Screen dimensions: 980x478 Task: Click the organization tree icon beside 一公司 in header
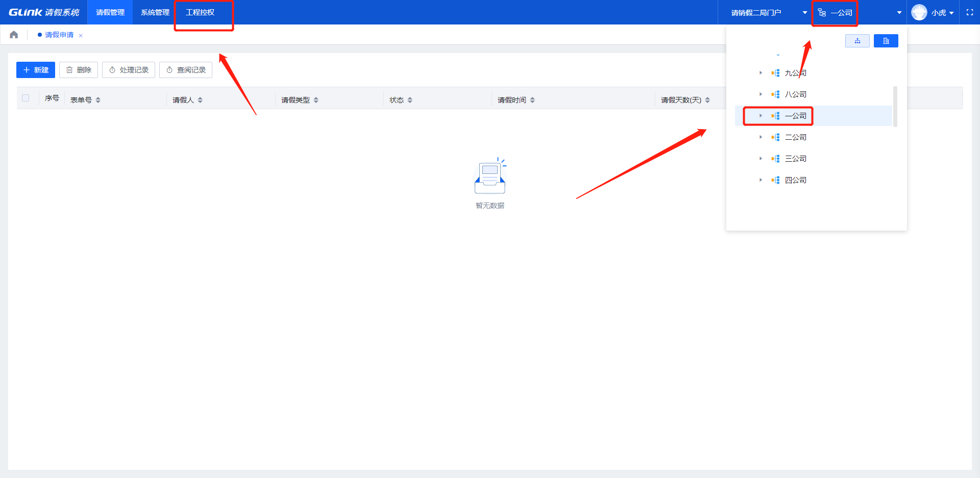pos(822,12)
